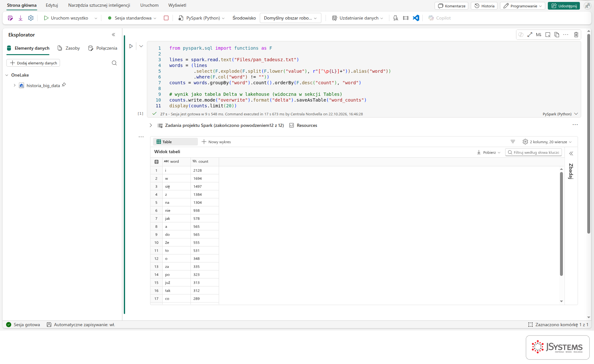The image size is (594, 364).
Task: Clear the cell output using the box-with-x icon
Action: coord(548,35)
